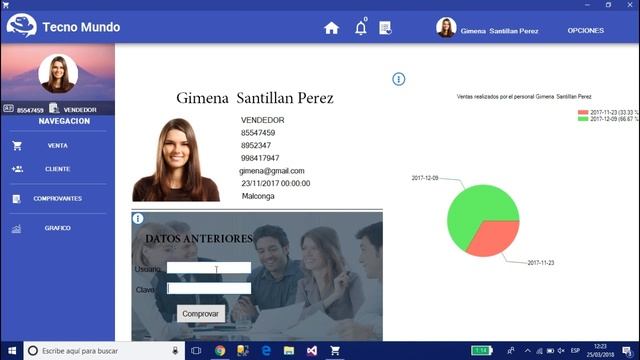Screen dimensions: 640x360
Task: Click the role document icon next to VENDEDOR
Action: (54, 108)
